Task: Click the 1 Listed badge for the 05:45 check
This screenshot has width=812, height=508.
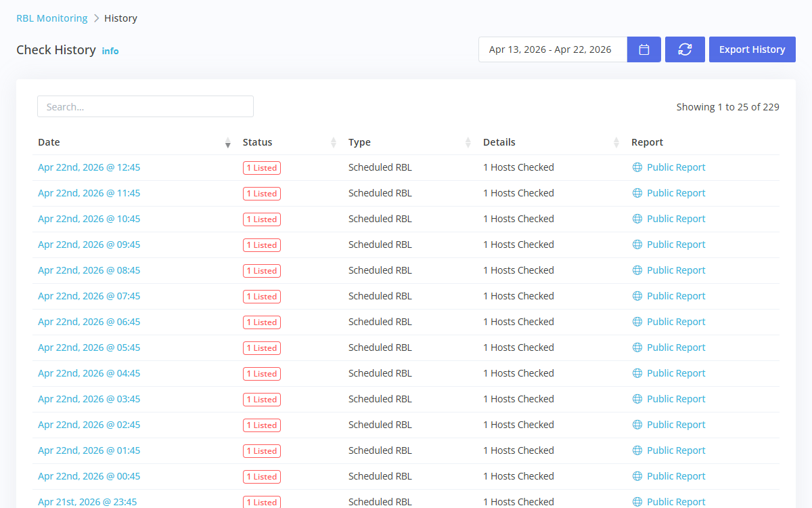Action: tap(262, 347)
